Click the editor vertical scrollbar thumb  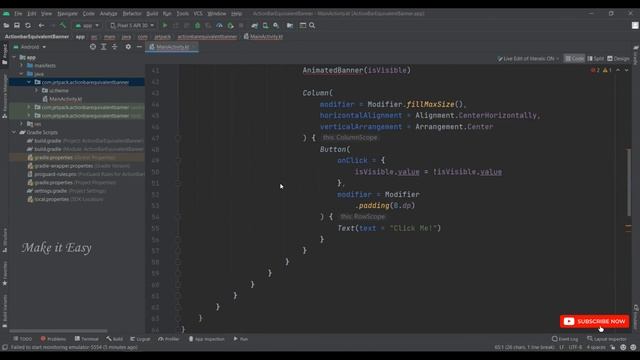(x=629, y=182)
